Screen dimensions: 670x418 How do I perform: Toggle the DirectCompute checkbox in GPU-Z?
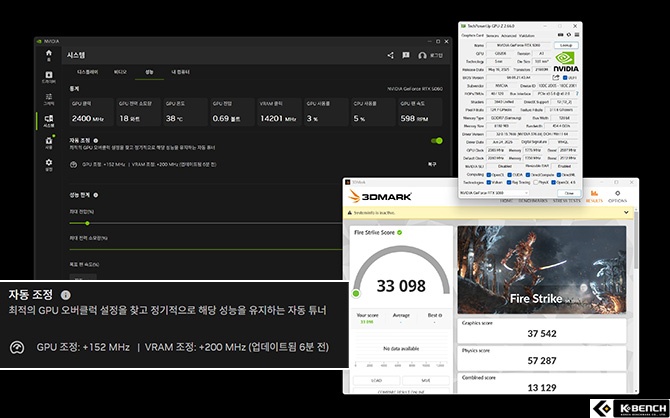pyautogui.click(x=528, y=175)
